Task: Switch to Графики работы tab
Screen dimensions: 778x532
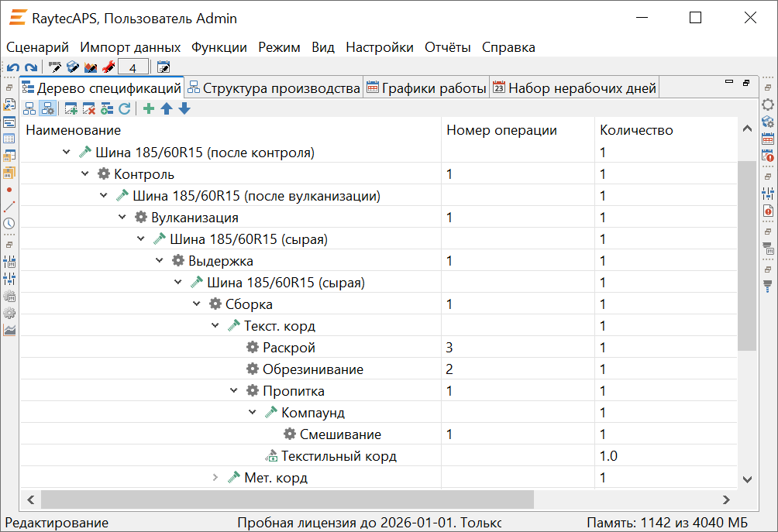Action: pyautogui.click(x=426, y=88)
